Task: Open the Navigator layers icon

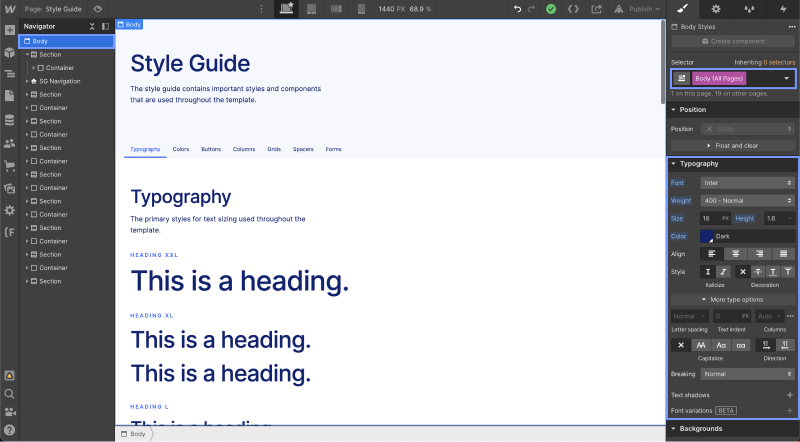Action: [10, 74]
